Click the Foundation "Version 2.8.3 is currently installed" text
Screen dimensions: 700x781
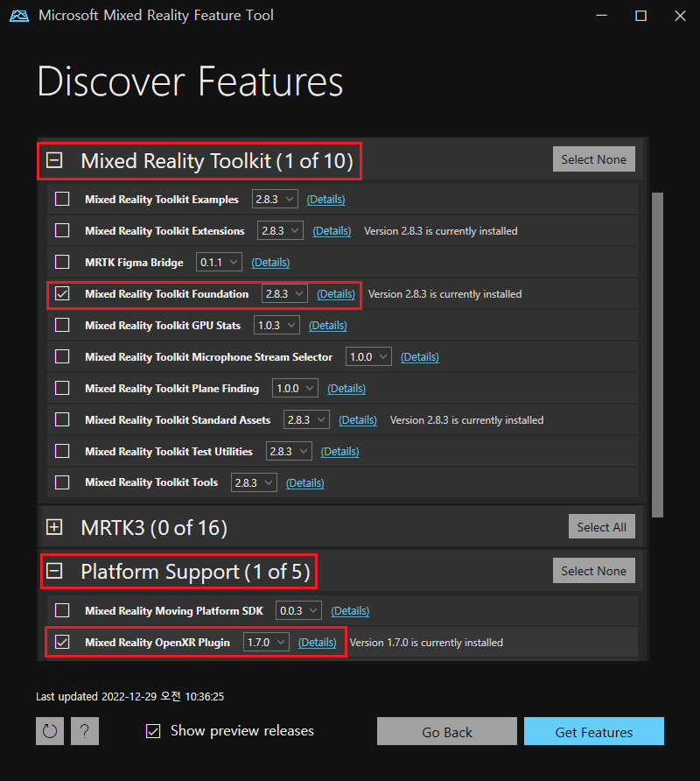(445, 294)
